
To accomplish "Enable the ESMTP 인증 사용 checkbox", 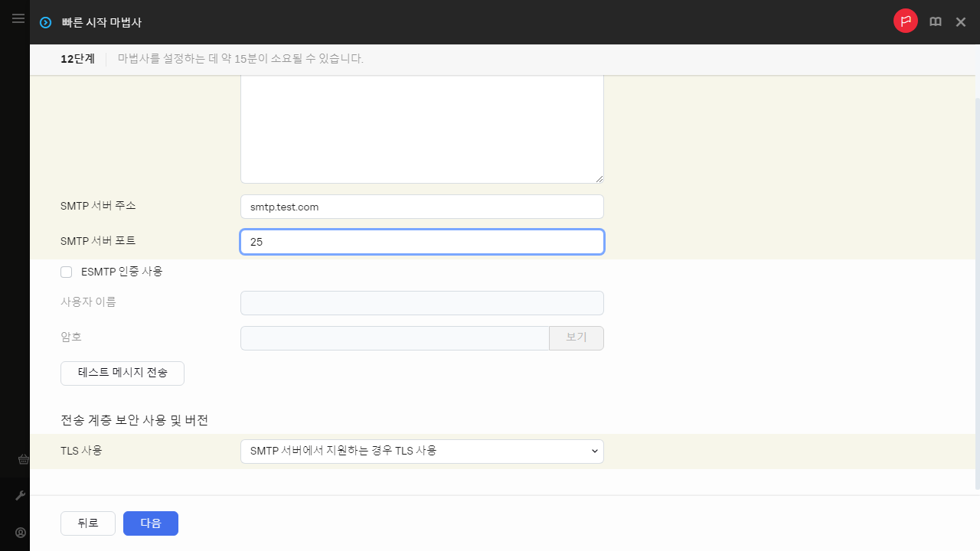I will point(66,272).
